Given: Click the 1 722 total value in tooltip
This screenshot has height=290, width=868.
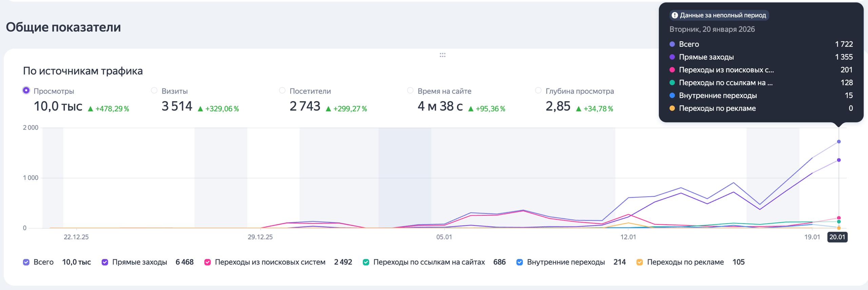Looking at the screenshot, I should coord(844,44).
